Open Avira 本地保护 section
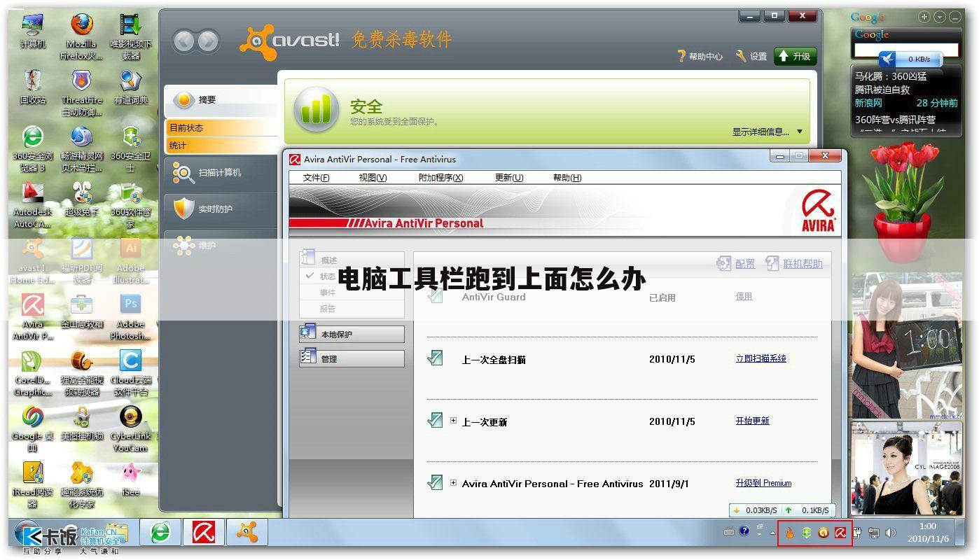Viewport: 979px width, 560px height. point(352,334)
